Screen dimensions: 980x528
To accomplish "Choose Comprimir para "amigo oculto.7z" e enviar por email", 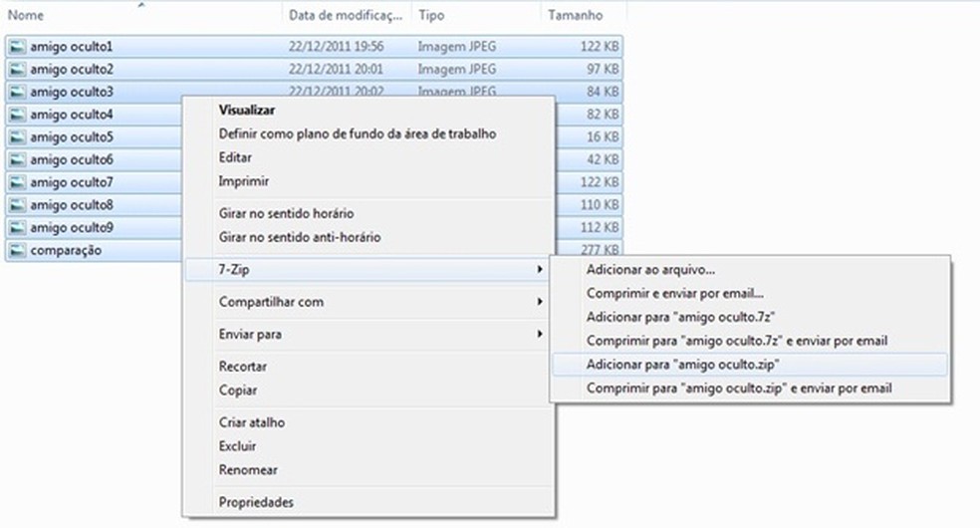I will (737, 341).
